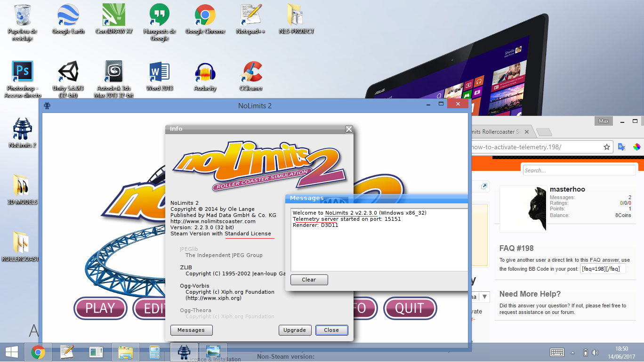Select the [faq=198][/faq] BB code field
The width and height of the screenshot is (644, 362).
(x=603, y=269)
